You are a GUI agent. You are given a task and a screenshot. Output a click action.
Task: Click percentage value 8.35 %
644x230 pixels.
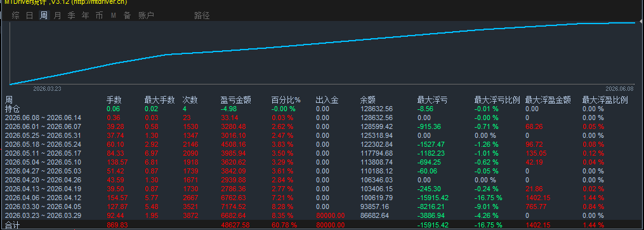282,215
